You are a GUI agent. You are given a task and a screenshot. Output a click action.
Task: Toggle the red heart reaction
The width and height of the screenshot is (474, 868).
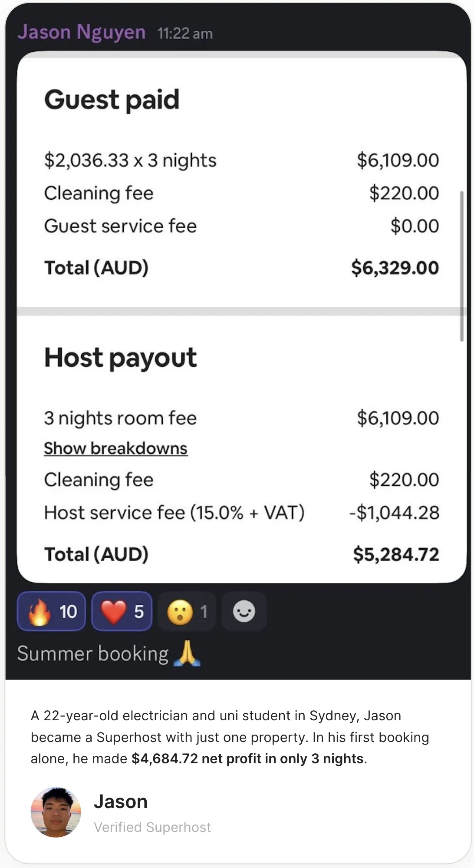point(122,611)
